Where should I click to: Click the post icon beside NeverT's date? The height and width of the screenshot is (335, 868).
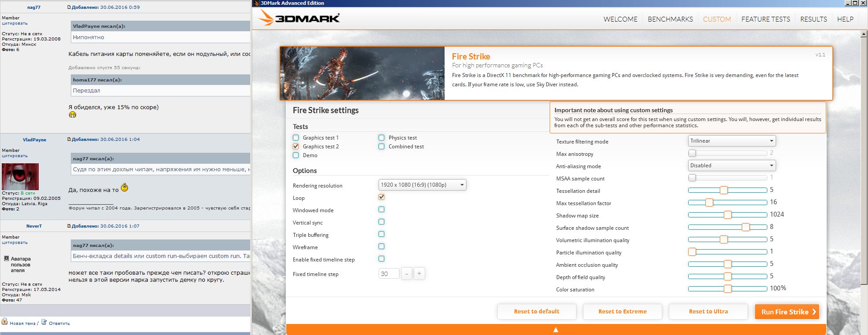[x=69, y=226]
